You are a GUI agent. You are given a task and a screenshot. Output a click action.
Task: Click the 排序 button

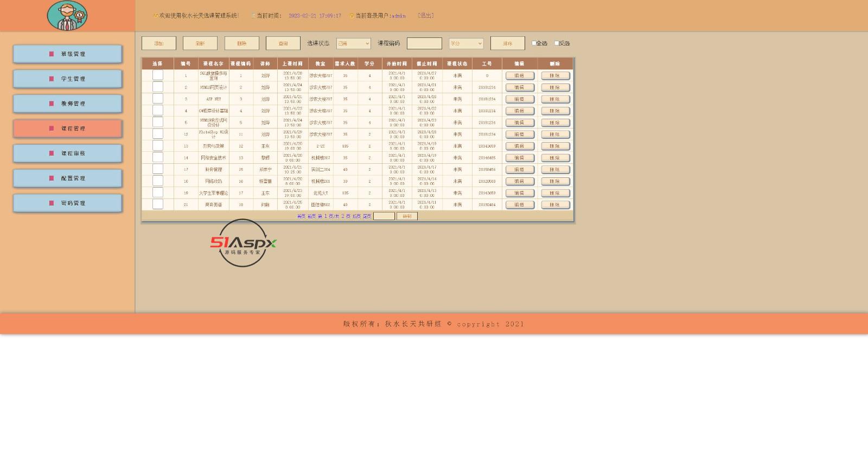tap(507, 43)
